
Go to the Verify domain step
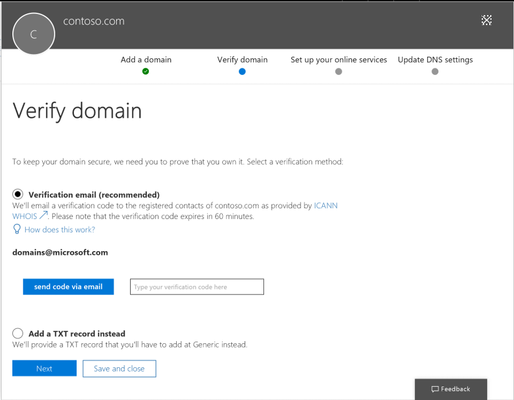242,60
